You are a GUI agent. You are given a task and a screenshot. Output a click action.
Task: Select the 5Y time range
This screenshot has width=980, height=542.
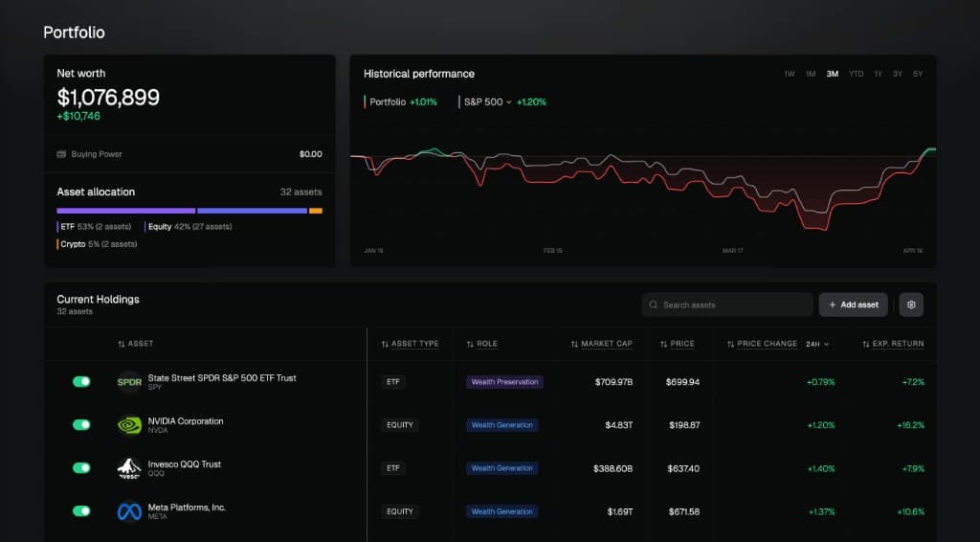(x=918, y=74)
